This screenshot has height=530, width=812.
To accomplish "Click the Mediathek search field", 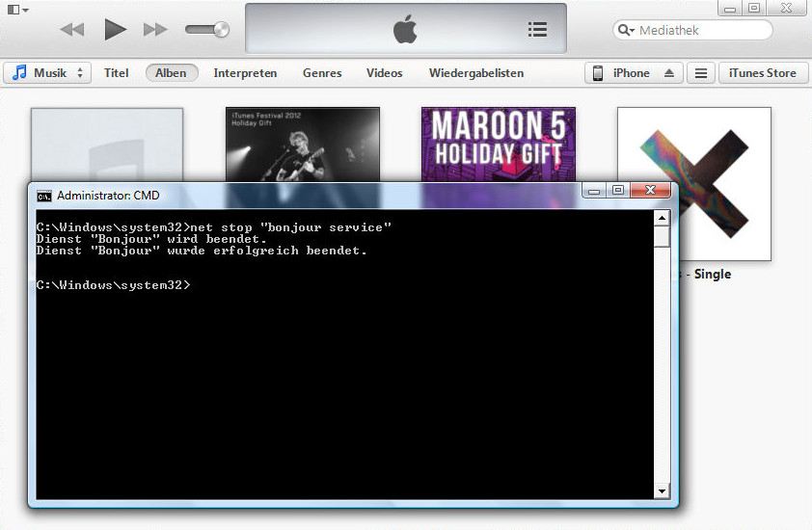I will pyautogui.click(x=692, y=30).
